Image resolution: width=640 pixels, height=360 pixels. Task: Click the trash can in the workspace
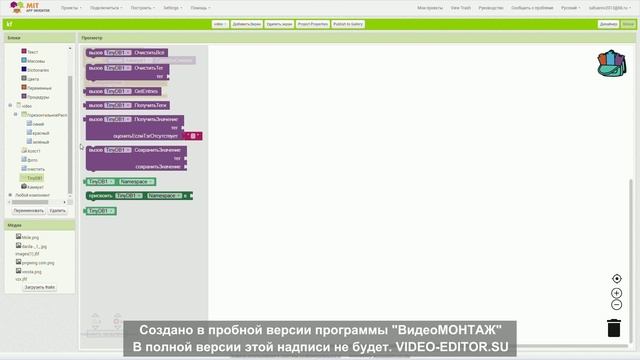(614, 328)
